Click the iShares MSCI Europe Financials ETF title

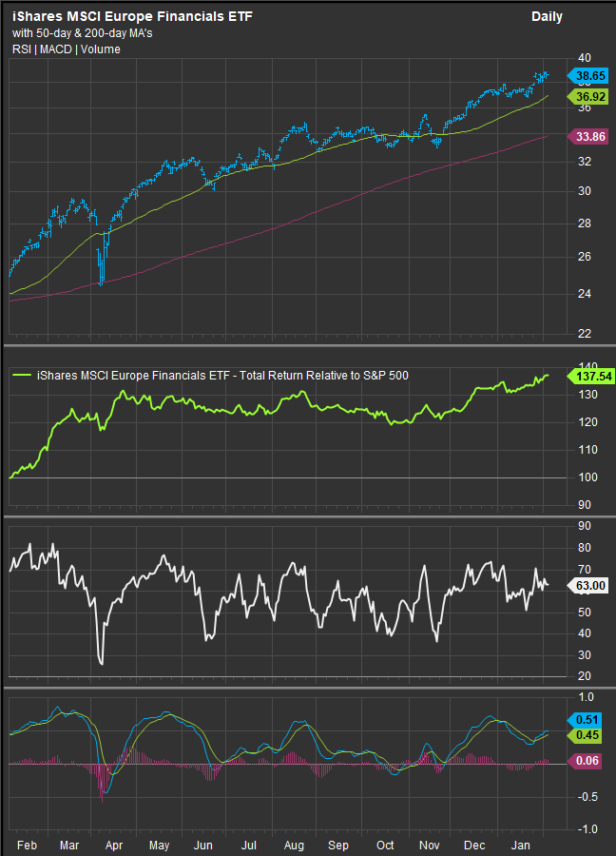click(132, 16)
